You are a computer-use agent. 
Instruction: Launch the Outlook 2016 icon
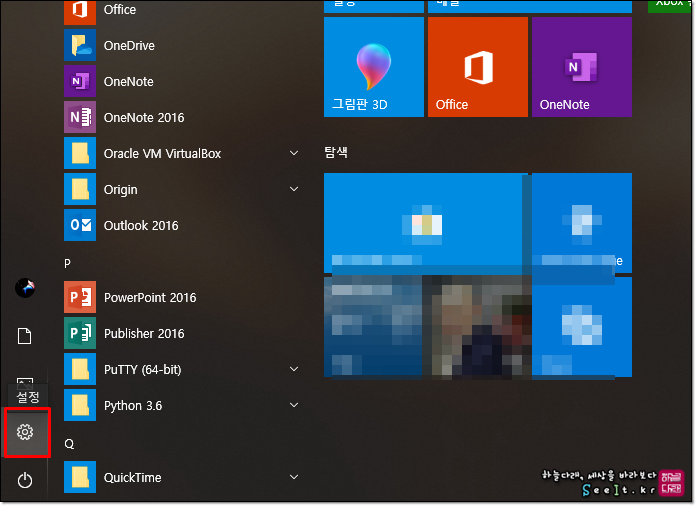click(x=80, y=225)
